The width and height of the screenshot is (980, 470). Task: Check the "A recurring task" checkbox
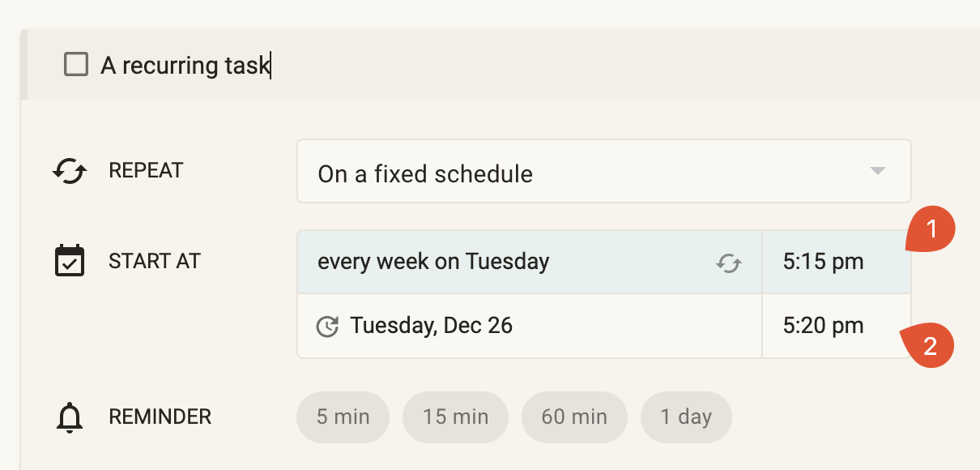pyautogui.click(x=76, y=64)
